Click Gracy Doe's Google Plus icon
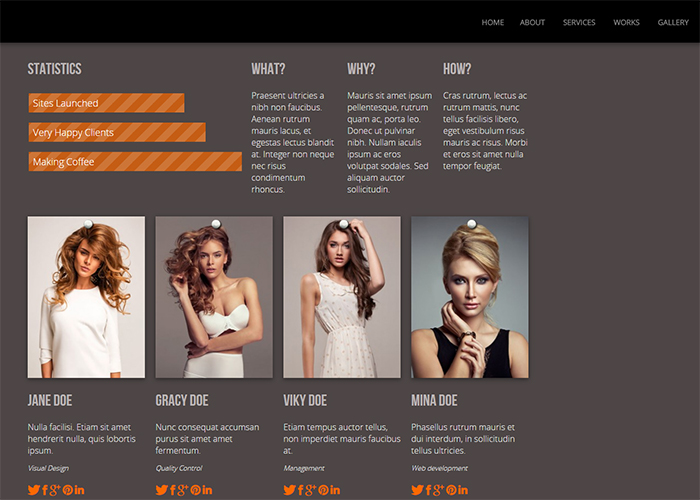The height and width of the screenshot is (500, 700). point(182,490)
